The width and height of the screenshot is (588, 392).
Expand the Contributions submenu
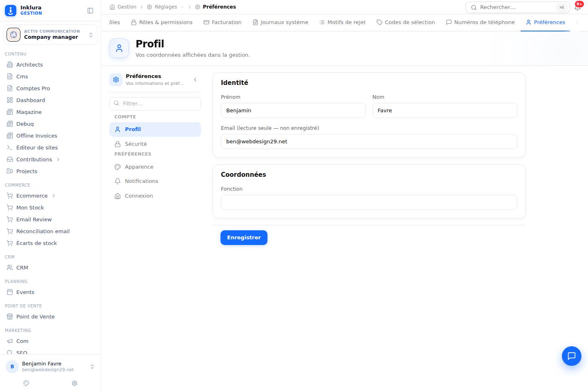click(x=58, y=159)
